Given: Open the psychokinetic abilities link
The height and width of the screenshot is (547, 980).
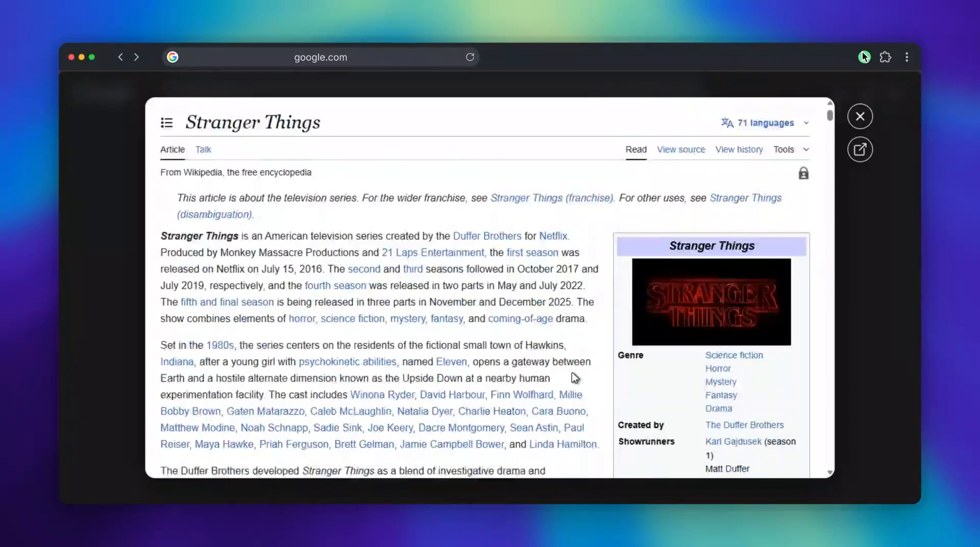Looking at the screenshot, I should 348,362.
